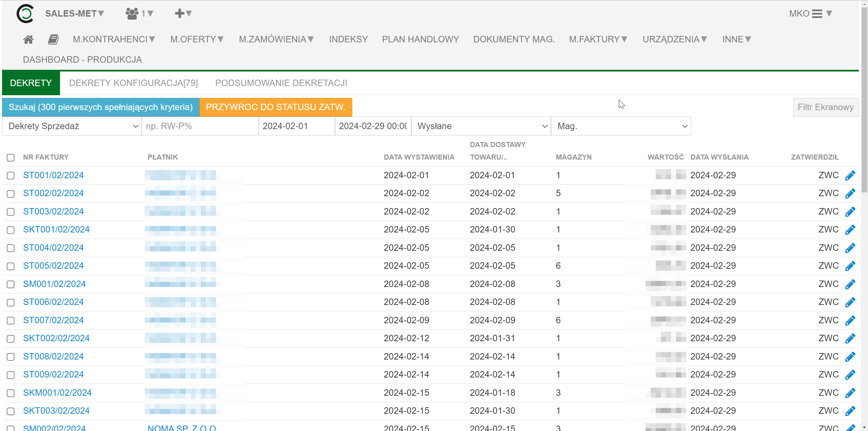The width and height of the screenshot is (868, 431).
Task: Check the ST002/02/2024 row checkbox
Action: point(11,194)
